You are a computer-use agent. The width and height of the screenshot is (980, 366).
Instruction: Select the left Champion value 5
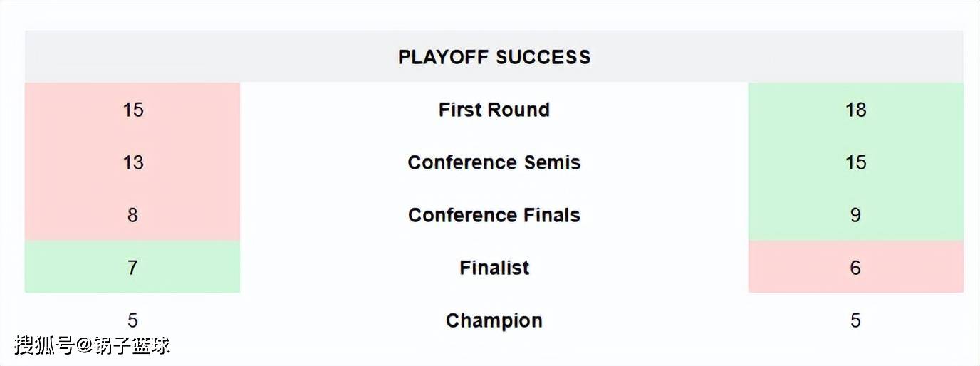[x=132, y=320]
